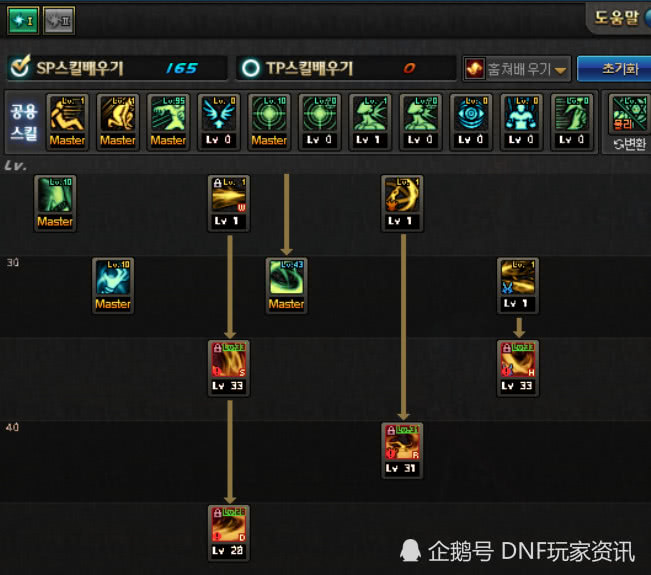Choose the golden crescent skill Lv 1
Screen dimensions: 651x575
click(402, 203)
